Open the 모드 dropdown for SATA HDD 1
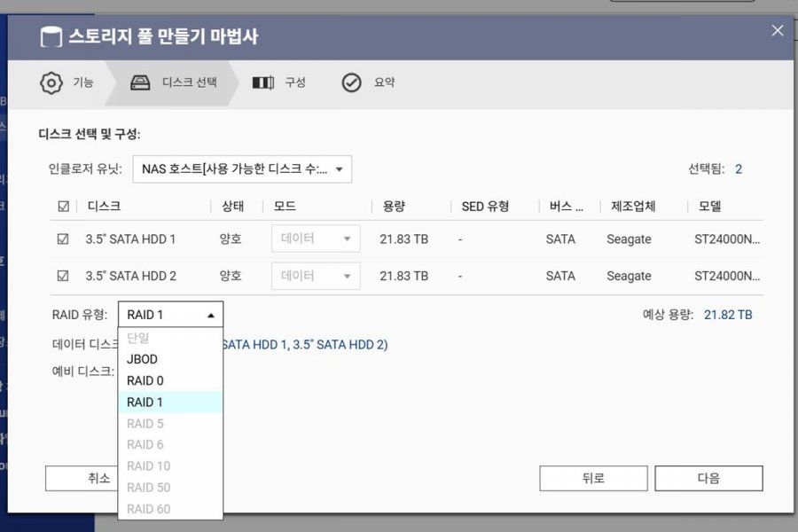 (316, 239)
